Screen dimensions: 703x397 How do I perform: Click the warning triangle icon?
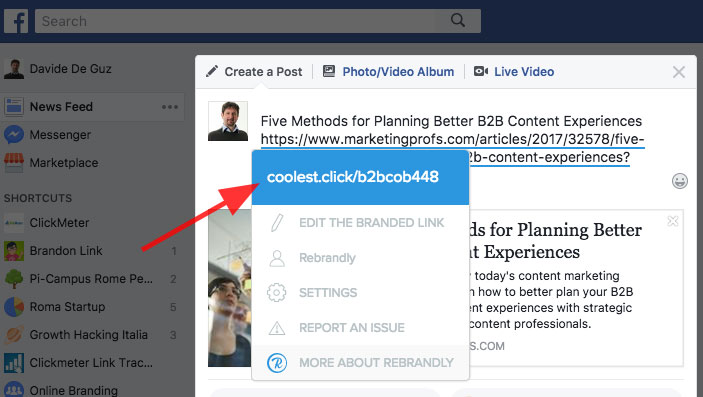277,328
